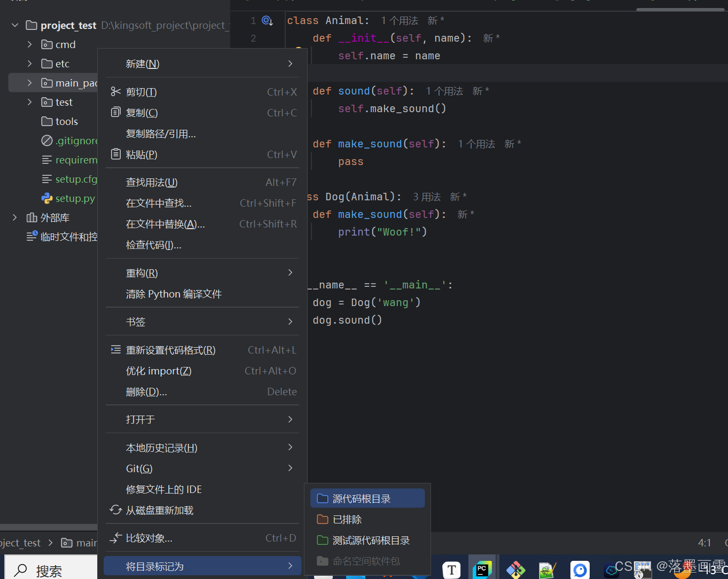Click the folder icon of the cmd package
This screenshot has width=728, height=579.
[47, 44]
